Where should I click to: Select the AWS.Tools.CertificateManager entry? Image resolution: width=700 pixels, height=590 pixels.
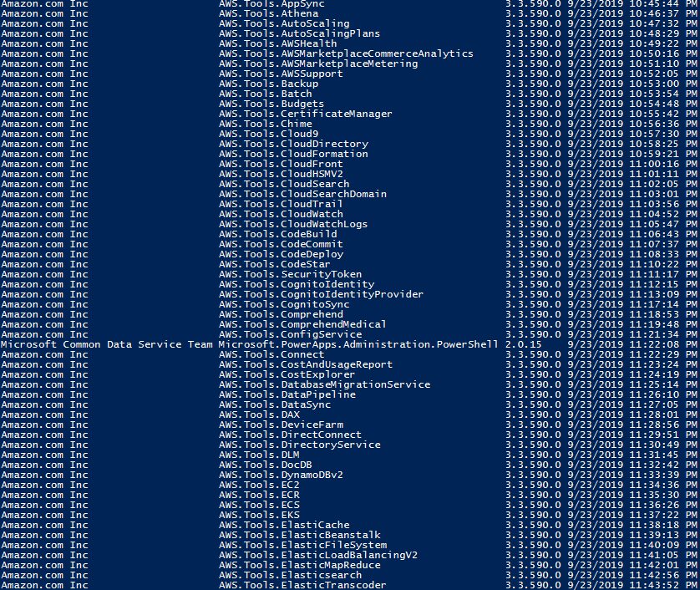coord(306,114)
